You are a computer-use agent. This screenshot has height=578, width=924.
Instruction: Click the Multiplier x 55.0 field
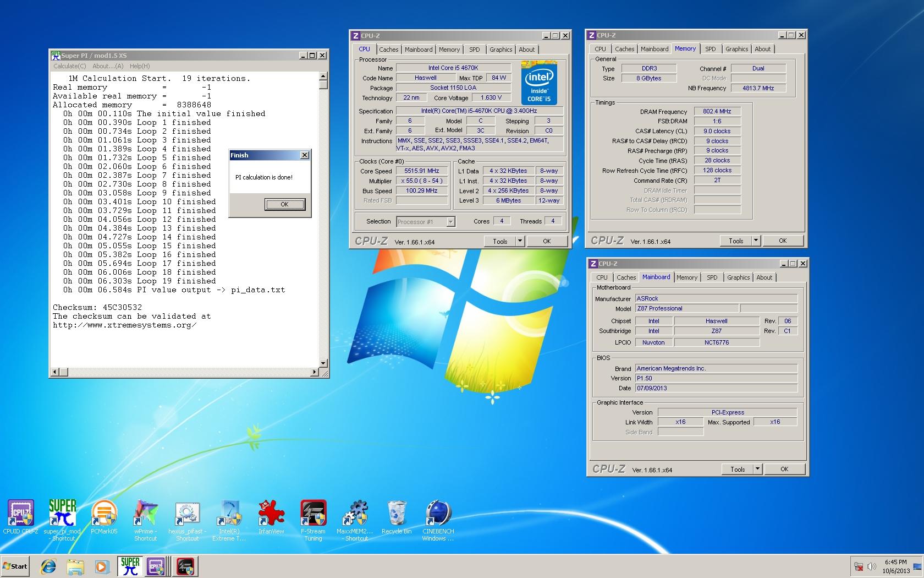(x=422, y=181)
